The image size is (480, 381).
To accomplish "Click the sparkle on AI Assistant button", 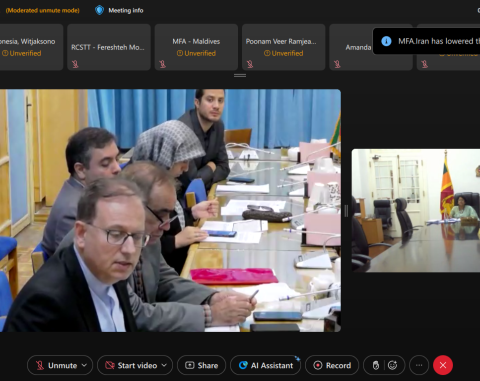I will (x=297, y=358).
